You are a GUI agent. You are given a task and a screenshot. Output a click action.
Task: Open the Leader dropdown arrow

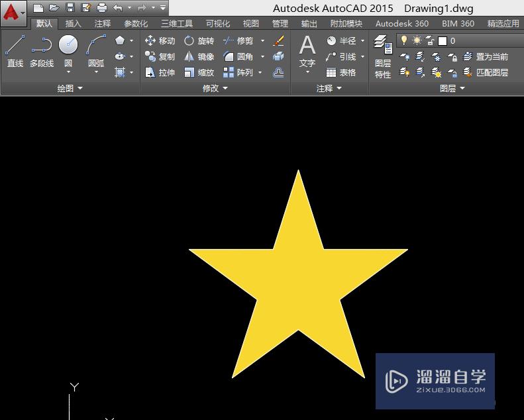click(x=362, y=56)
